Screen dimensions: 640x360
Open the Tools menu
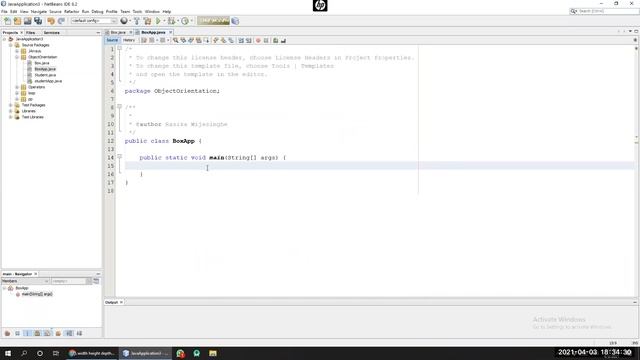tap(137, 11)
